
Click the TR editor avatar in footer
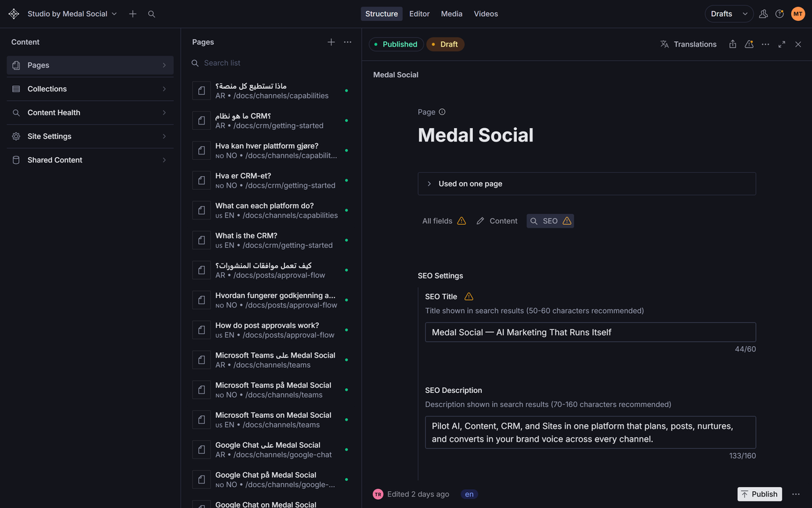(378, 494)
